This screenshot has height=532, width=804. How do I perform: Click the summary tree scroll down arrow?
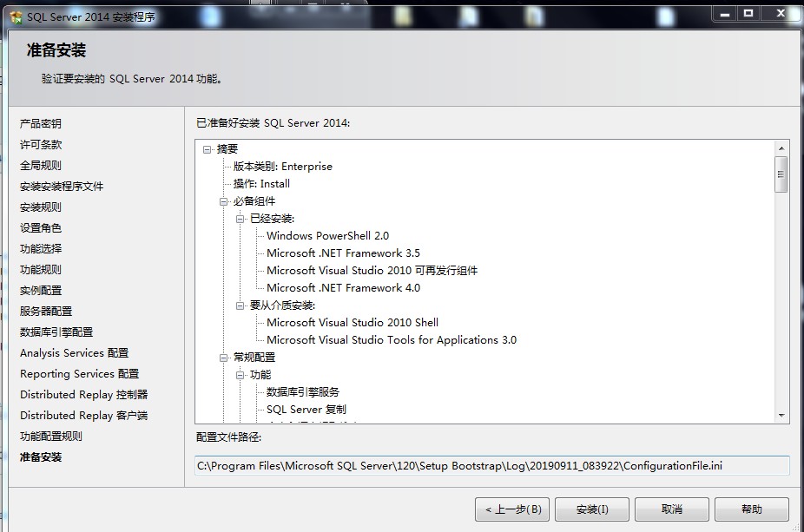tap(781, 415)
